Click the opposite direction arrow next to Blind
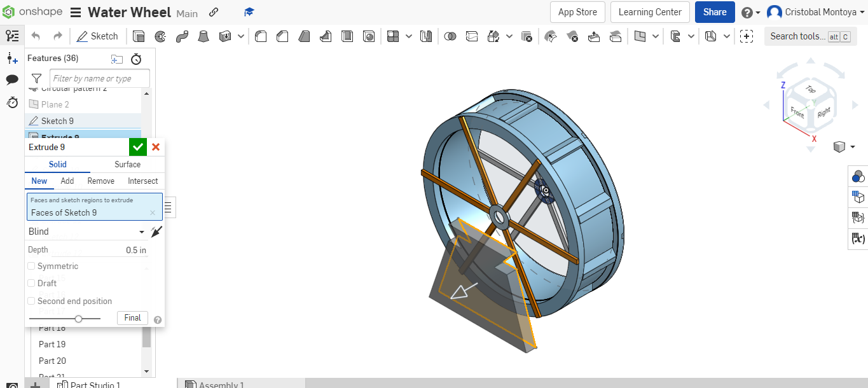This screenshot has width=868, height=388. tap(156, 232)
